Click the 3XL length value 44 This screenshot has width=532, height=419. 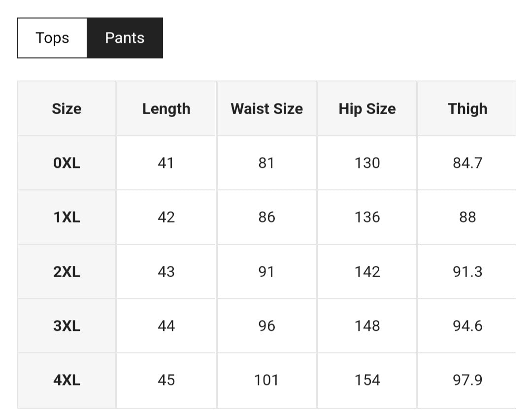(166, 326)
